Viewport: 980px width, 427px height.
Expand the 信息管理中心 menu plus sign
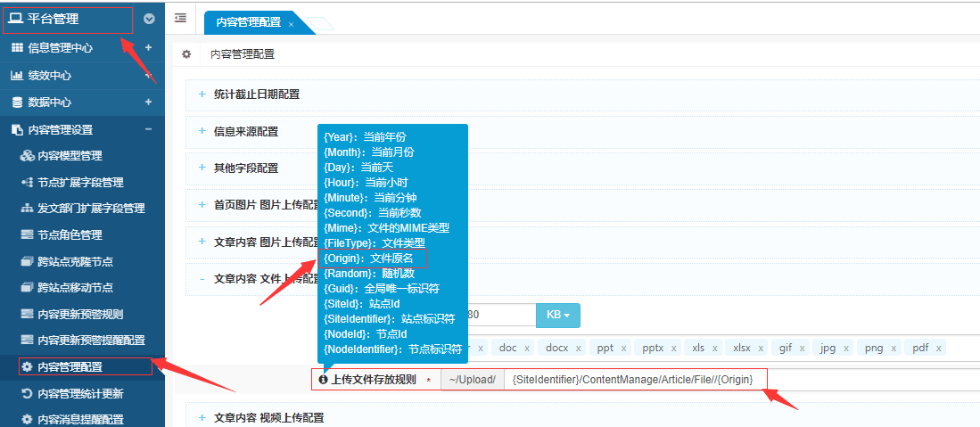click(x=148, y=48)
